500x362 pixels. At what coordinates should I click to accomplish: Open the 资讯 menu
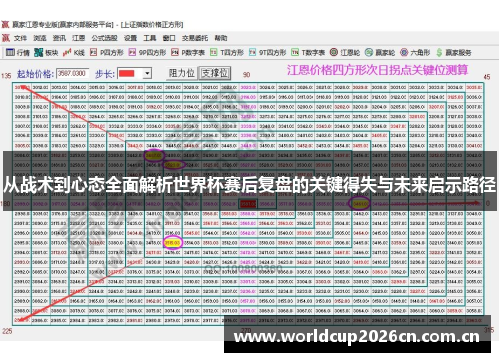59,38
